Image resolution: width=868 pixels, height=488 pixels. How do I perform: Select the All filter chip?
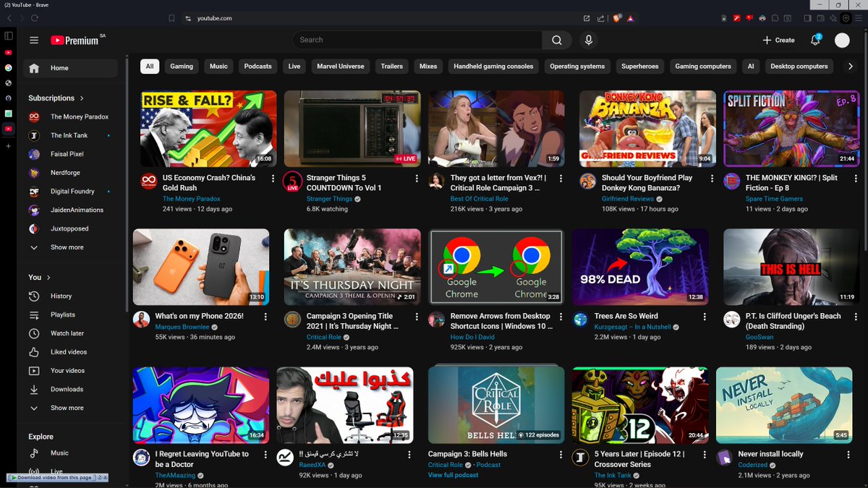(150, 67)
